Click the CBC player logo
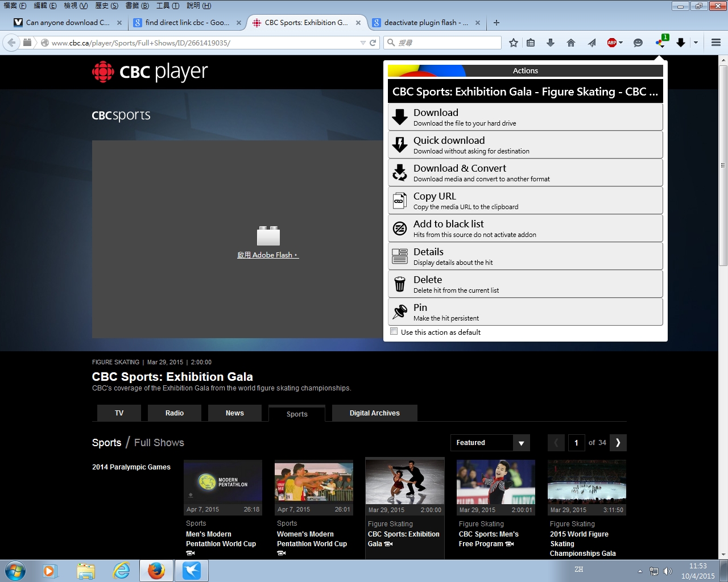 [x=150, y=72]
